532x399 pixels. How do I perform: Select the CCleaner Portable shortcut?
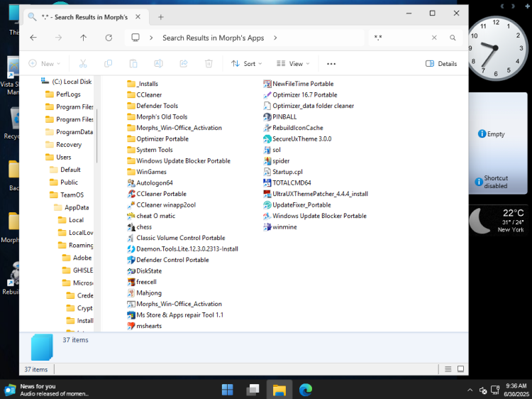click(157, 194)
